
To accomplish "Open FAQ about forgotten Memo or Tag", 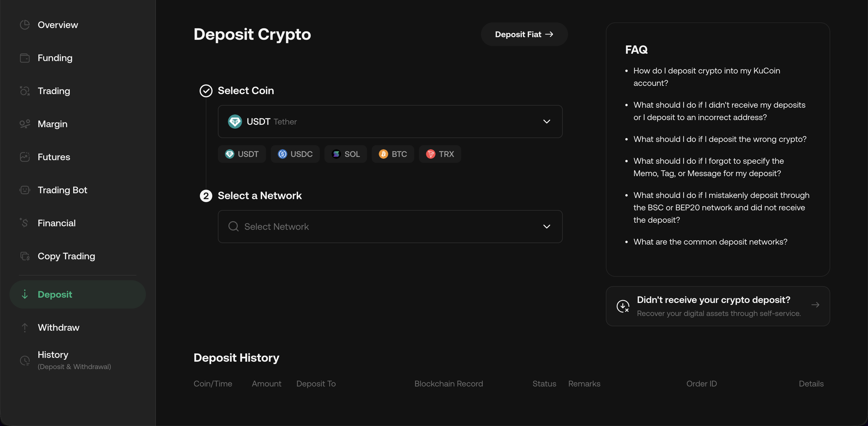I will click(708, 167).
